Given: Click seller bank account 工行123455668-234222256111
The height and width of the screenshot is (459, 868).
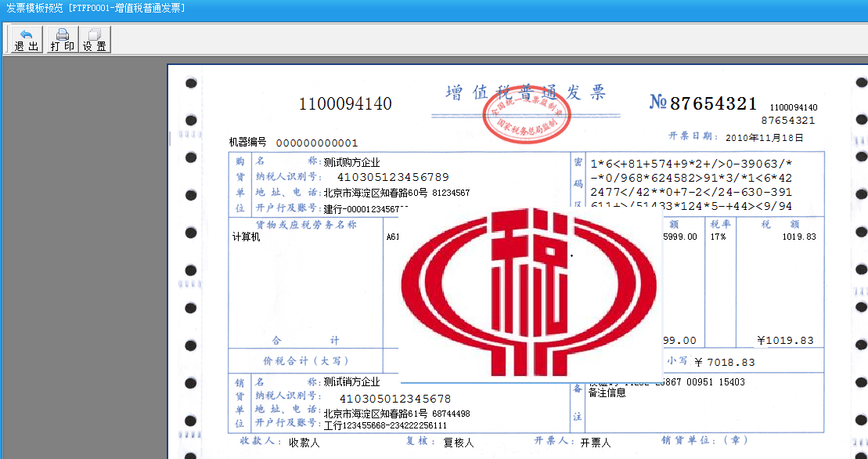Looking at the screenshot, I should [385, 425].
